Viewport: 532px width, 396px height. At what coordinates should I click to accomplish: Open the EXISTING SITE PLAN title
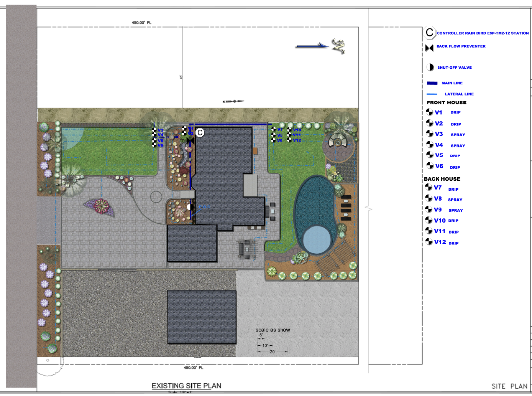point(187,386)
